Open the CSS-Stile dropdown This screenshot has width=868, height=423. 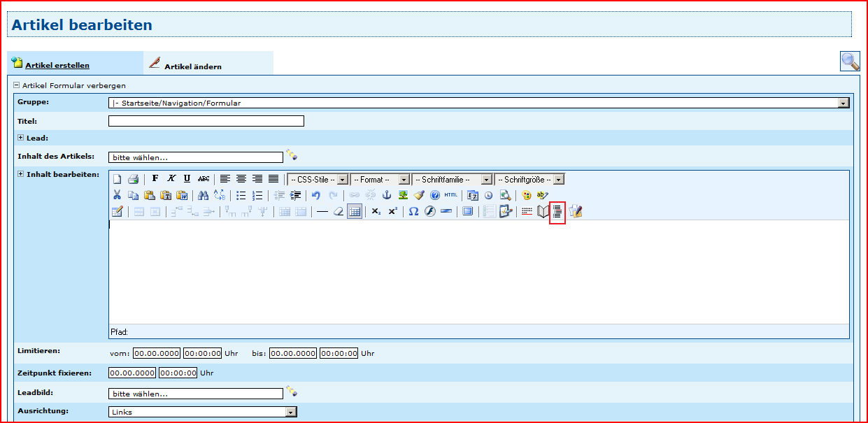coord(318,180)
